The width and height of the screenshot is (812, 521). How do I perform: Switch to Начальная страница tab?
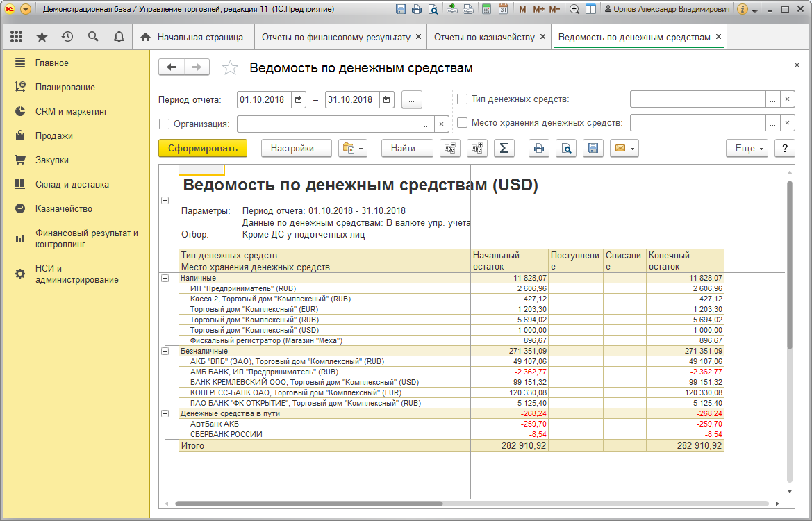click(194, 38)
